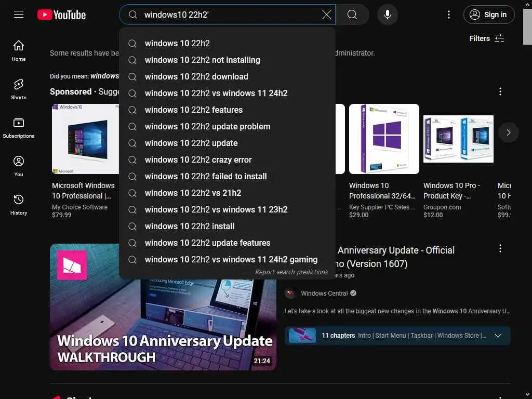Click the $29.00 price text

(x=358, y=215)
